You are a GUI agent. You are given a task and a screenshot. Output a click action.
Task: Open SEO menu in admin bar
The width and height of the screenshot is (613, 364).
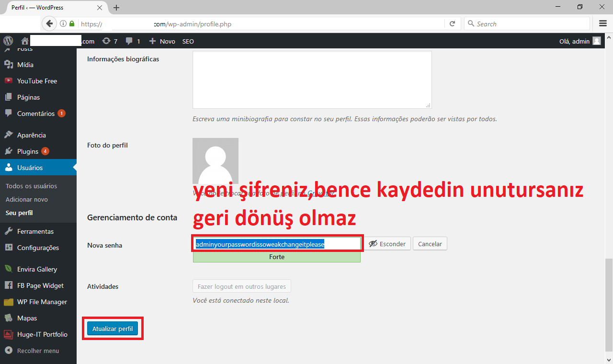[x=188, y=41]
